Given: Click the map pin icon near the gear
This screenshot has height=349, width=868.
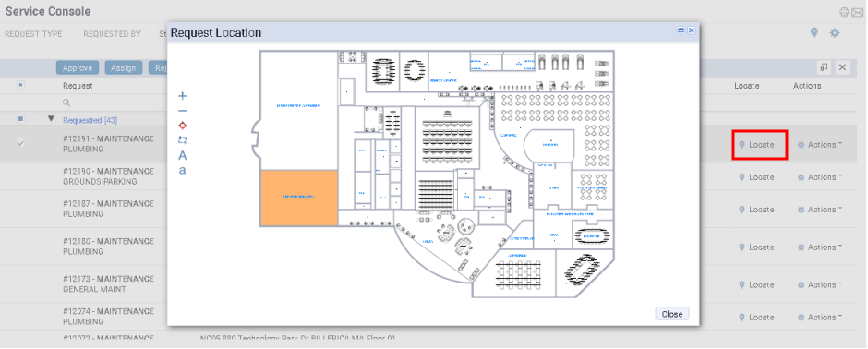Looking at the screenshot, I should 814,33.
